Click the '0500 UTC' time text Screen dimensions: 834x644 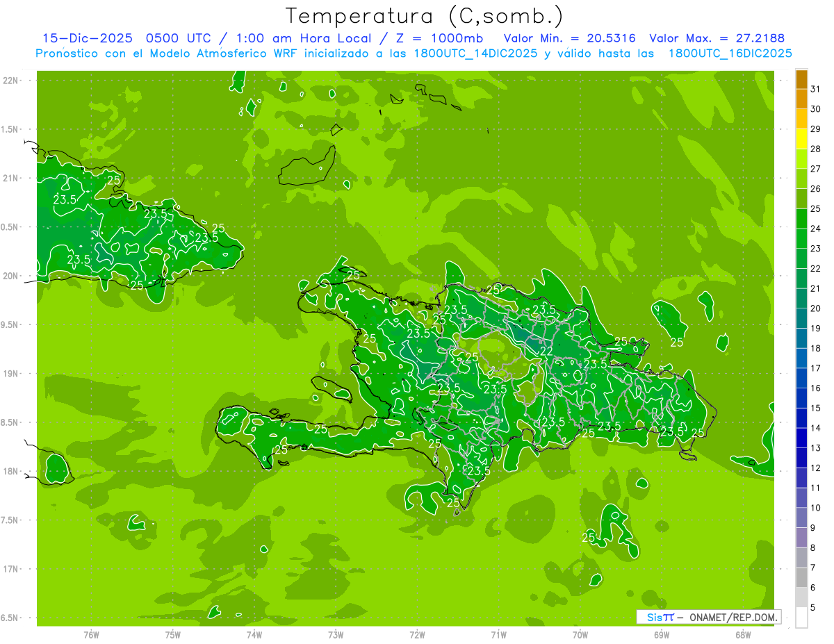[x=180, y=39]
